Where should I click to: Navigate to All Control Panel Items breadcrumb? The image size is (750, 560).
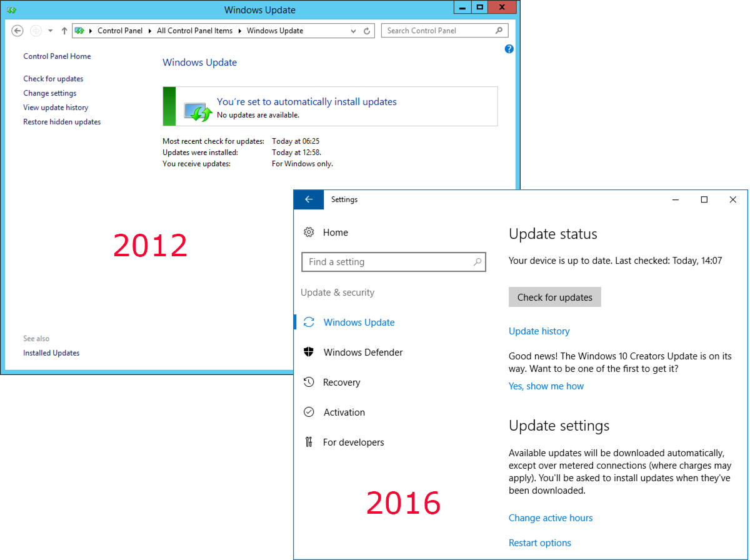[194, 31]
